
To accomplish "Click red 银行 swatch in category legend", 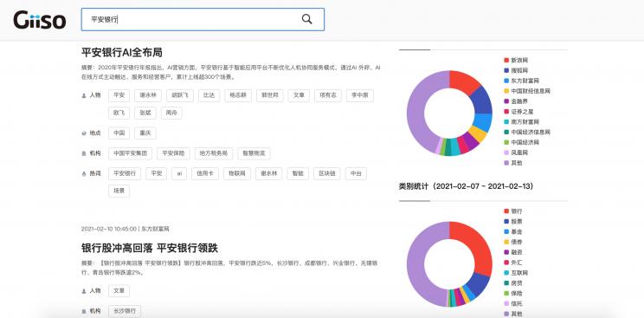I will click(506, 211).
